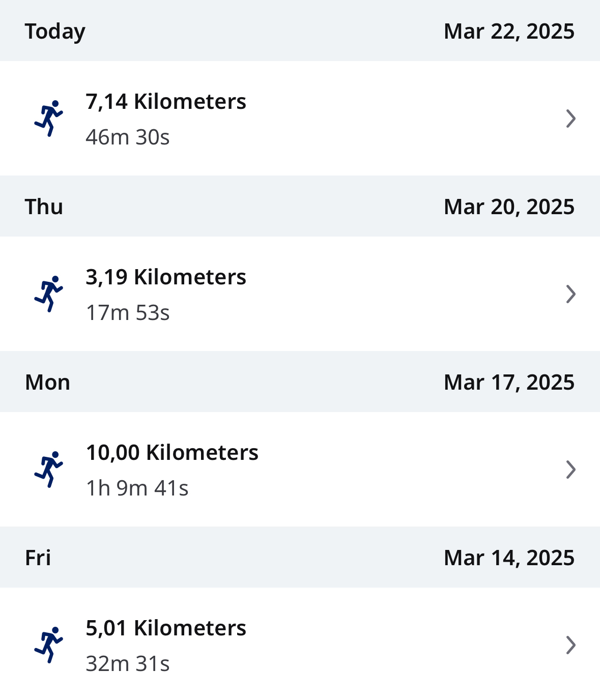The image size is (600, 700).
Task: Click the running icon for the 3,19 km run
Action: pos(49,294)
